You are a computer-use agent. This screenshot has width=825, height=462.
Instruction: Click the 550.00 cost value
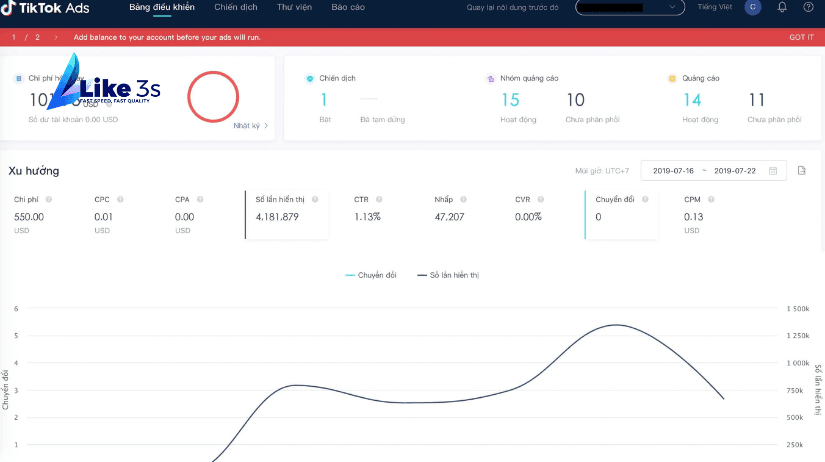[29, 217]
